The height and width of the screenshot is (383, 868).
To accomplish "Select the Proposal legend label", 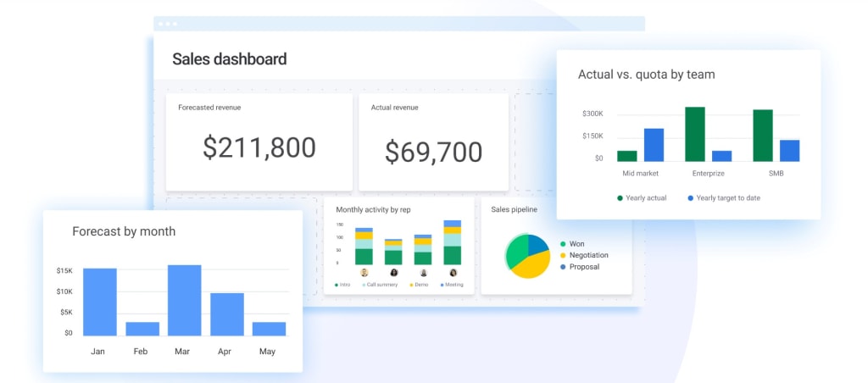I will (x=584, y=267).
